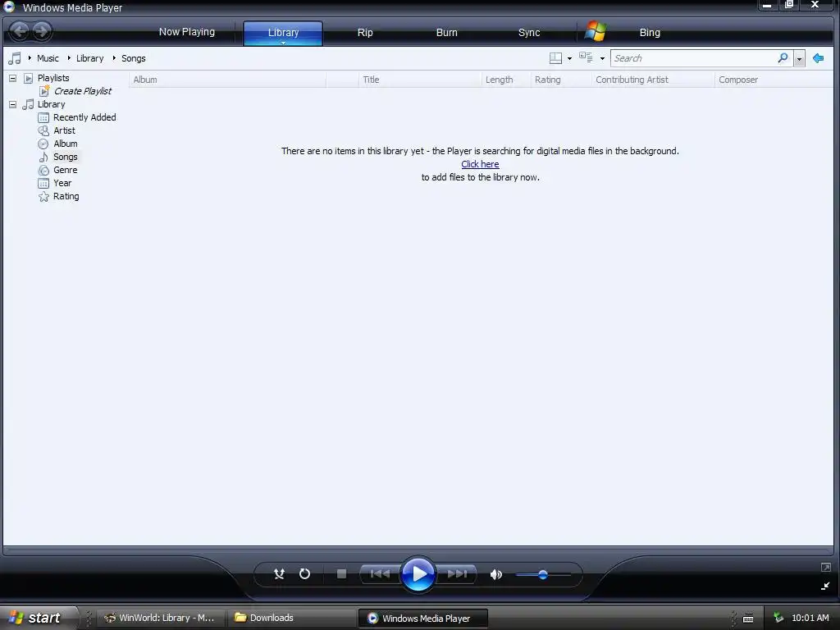Open the Rating view in tree
The width and height of the screenshot is (840, 630).
pyautogui.click(x=66, y=196)
